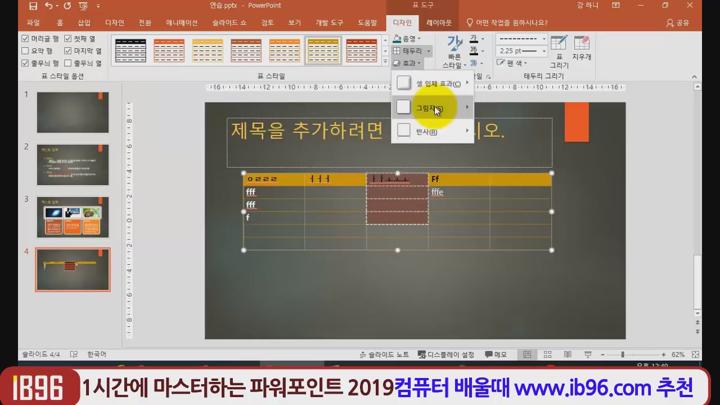Switch to the 보기 (View) tab
The height and width of the screenshot is (405, 720).
click(294, 22)
